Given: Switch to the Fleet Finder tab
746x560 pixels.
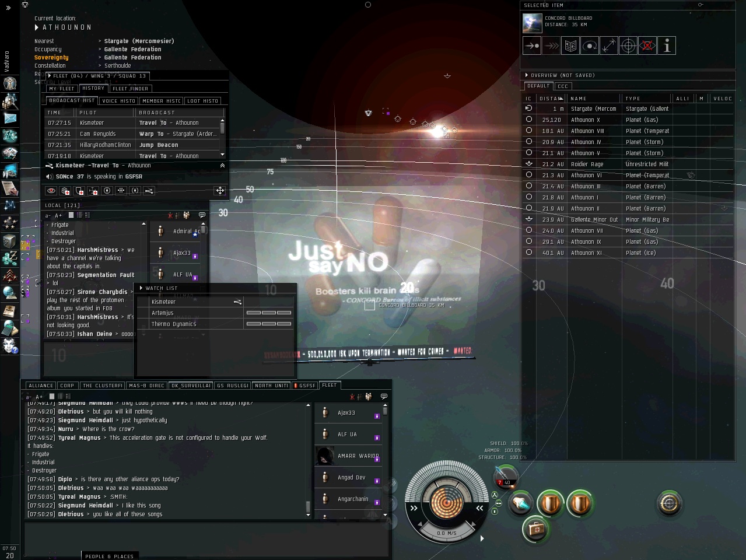Looking at the screenshot, I should 131,89.
